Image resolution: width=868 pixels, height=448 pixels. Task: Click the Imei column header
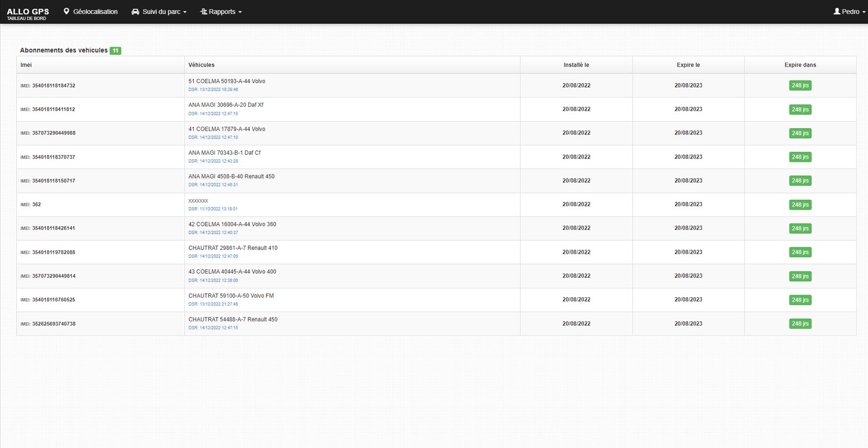pyautogui.click(x=26, y=65)
